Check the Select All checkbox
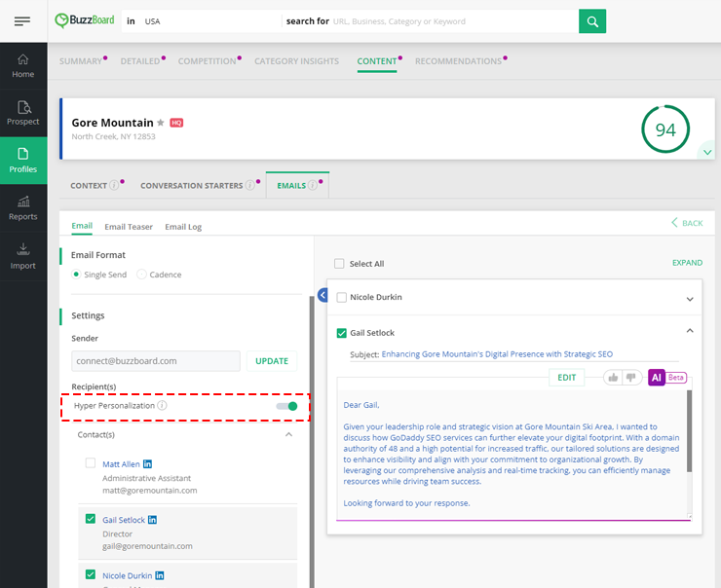 [339, 264]
